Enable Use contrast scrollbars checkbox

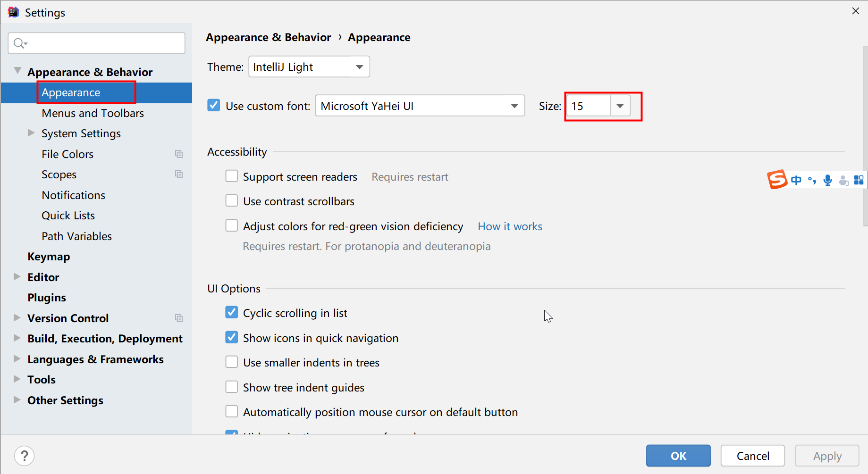click(232, 201)
